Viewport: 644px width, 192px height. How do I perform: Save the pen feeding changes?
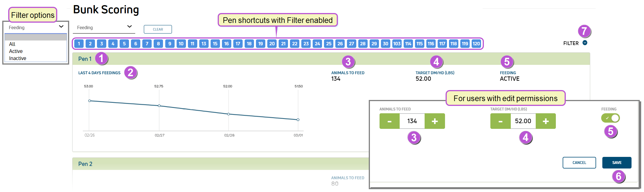point(617,163)
